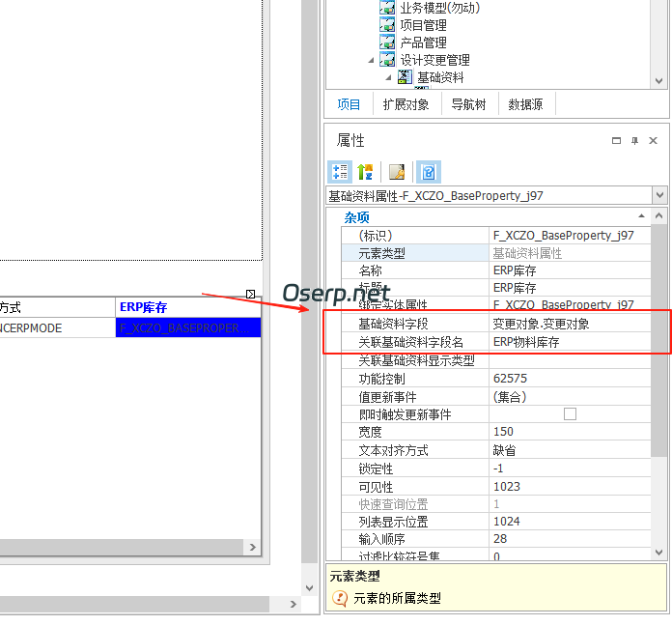Viewport: 672px width, 625px height.
Task: Switch to the 数据源 tab
Action: pyautogui.click(x=525, y=104)
